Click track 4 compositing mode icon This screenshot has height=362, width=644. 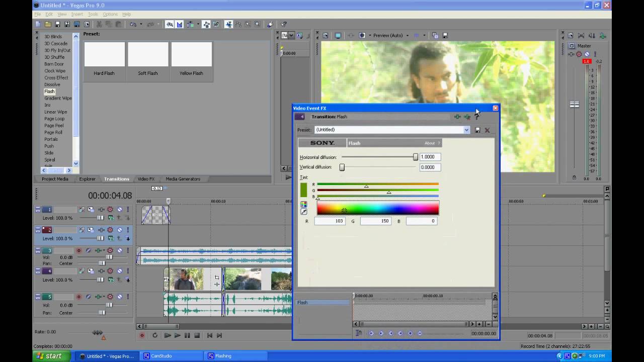111,280
